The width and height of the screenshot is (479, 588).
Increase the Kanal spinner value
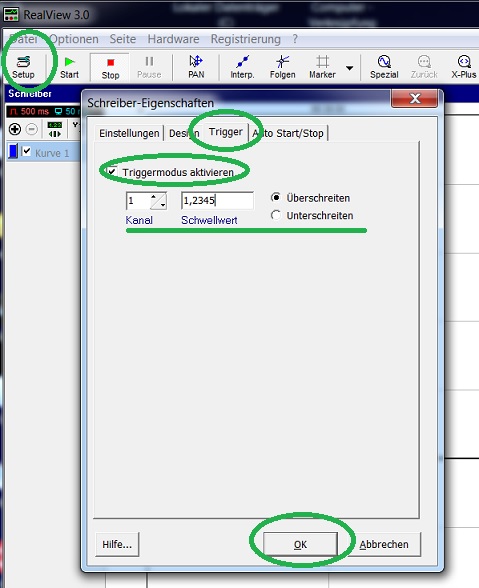(x=153, y=196)
